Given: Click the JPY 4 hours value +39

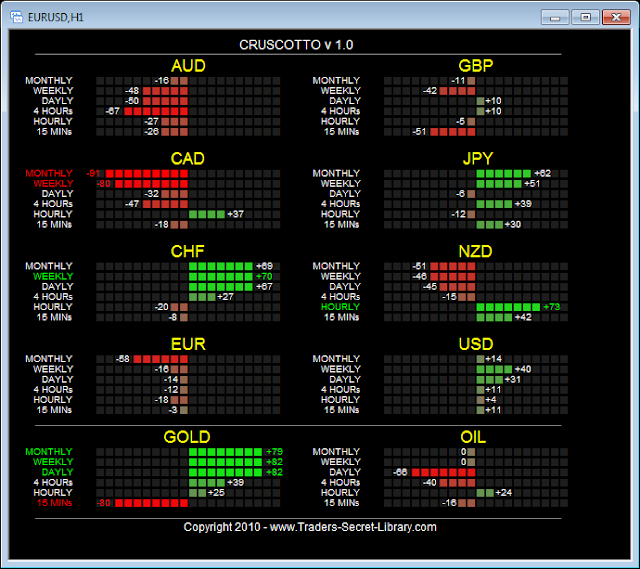Looking at the screenshot, I should [x=523, y=204].
